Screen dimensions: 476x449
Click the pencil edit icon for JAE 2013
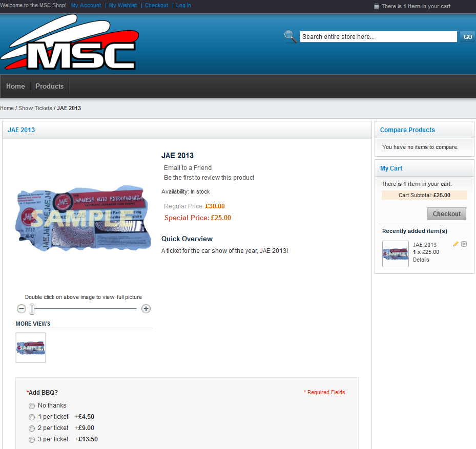(456, 244)
